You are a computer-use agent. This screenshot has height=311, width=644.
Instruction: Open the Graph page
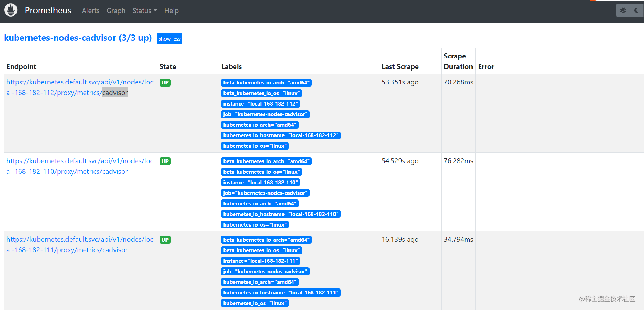pos(116,11)
